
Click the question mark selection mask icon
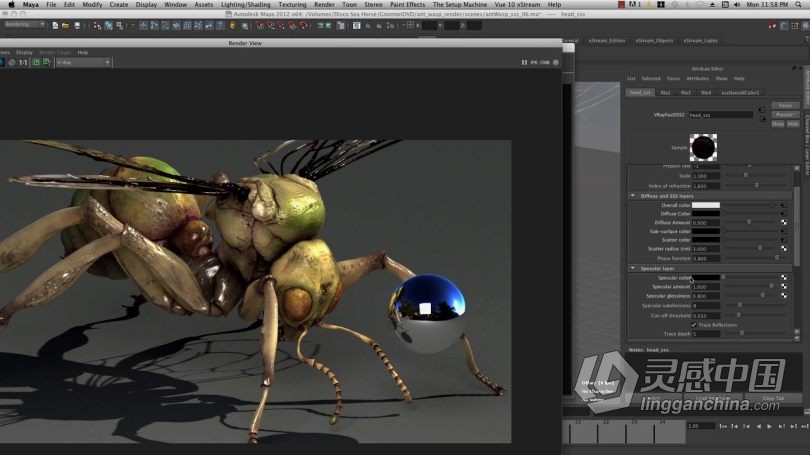[x=220, y=25]
